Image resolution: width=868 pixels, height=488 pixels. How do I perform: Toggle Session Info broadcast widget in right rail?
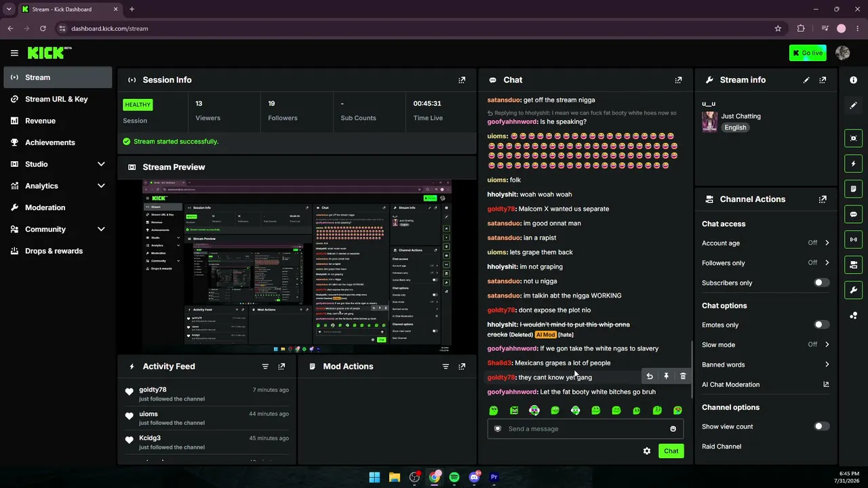[853, 239]
